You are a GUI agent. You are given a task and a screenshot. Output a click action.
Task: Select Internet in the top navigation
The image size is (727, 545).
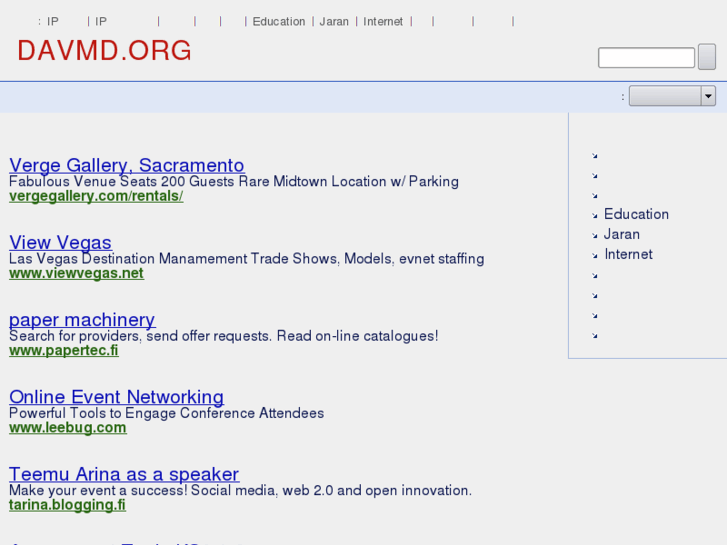383,22
